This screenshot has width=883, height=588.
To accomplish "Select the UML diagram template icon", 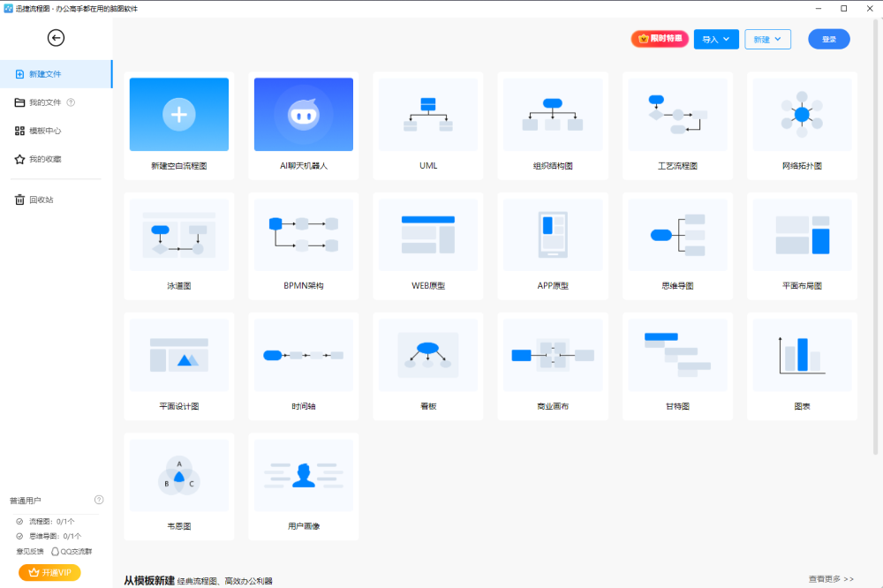I will coord(428,115).
